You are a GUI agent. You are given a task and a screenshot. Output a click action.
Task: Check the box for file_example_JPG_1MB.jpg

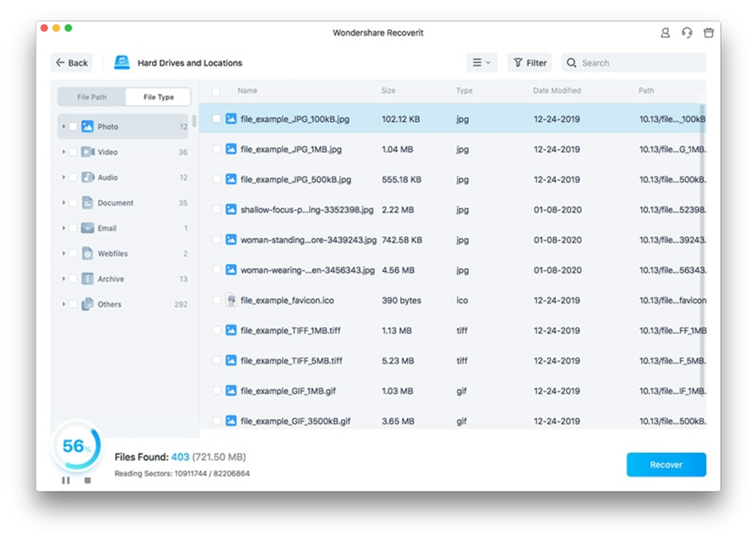217,149
